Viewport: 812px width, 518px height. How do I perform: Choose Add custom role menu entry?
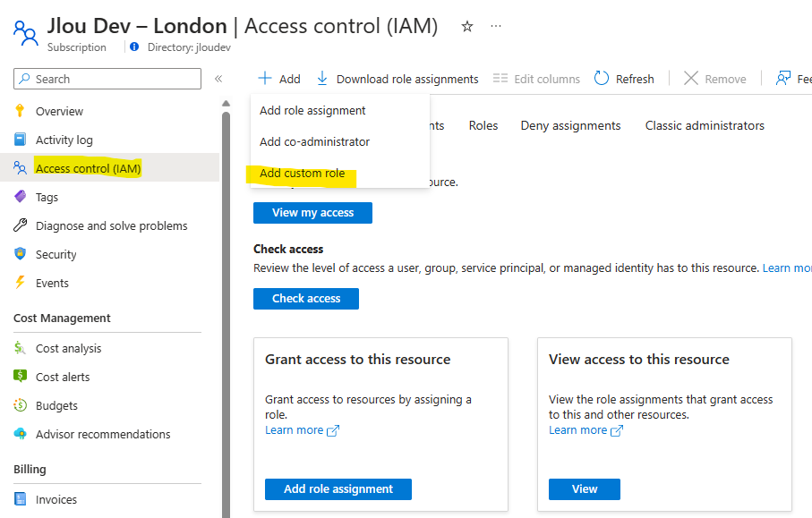302,174
